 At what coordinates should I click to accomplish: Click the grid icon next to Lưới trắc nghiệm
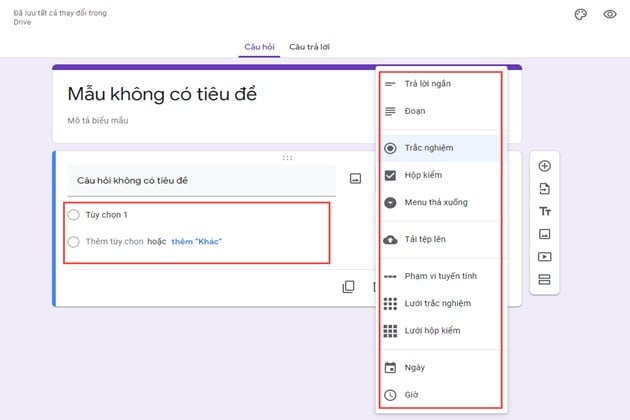point(390,304)
